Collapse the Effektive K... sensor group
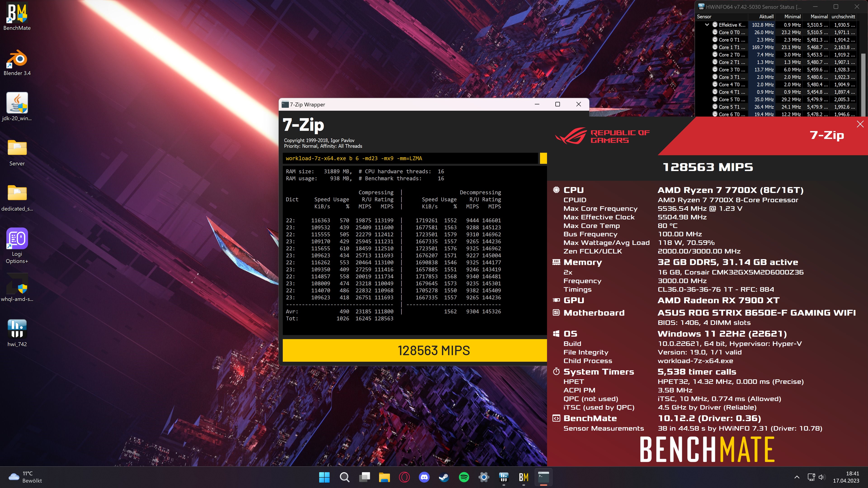The image size is (868, 488). click(x=707, y=25)
